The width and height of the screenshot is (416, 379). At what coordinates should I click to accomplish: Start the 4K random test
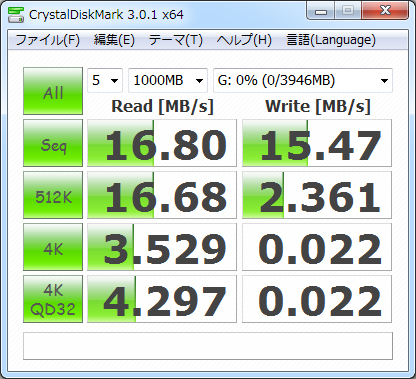53,247
